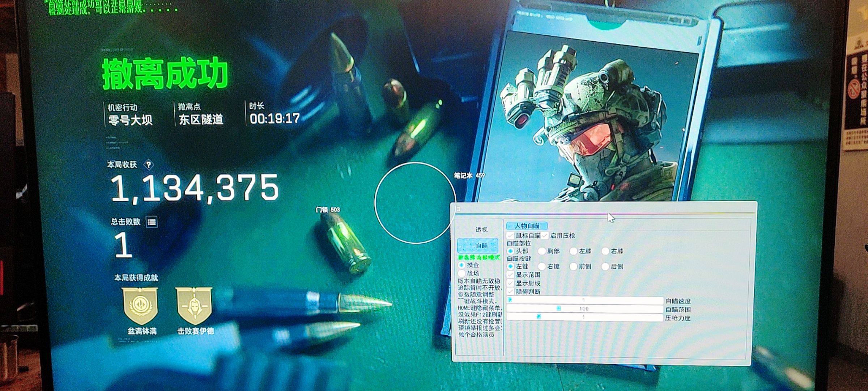
Task: Click the 自瞄部位 section label
Action: pyautogui.click(x=519, y=243)
